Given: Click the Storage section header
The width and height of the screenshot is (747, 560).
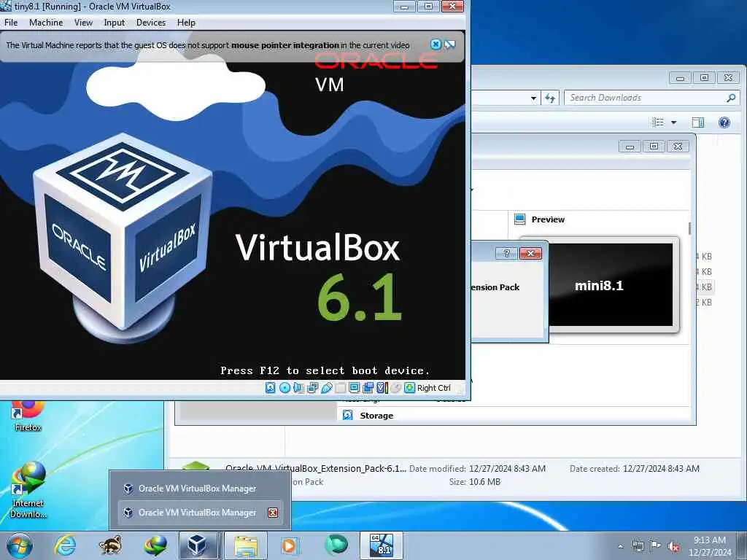Looking at the screenshot, I should point(376,416).
